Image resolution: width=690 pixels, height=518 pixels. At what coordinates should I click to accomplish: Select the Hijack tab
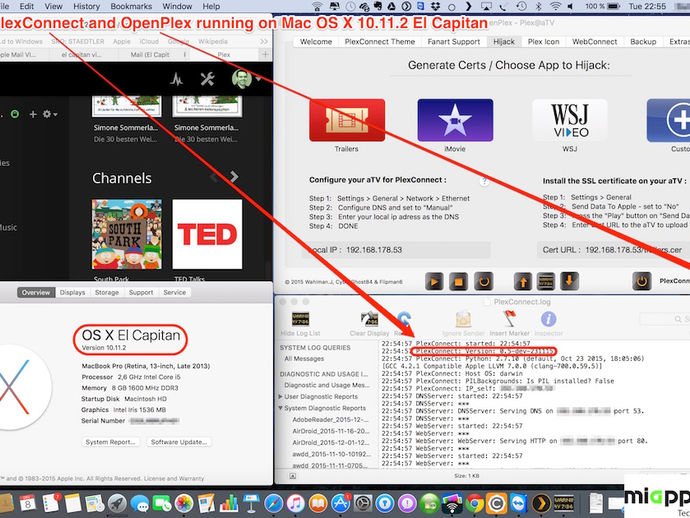503,42
